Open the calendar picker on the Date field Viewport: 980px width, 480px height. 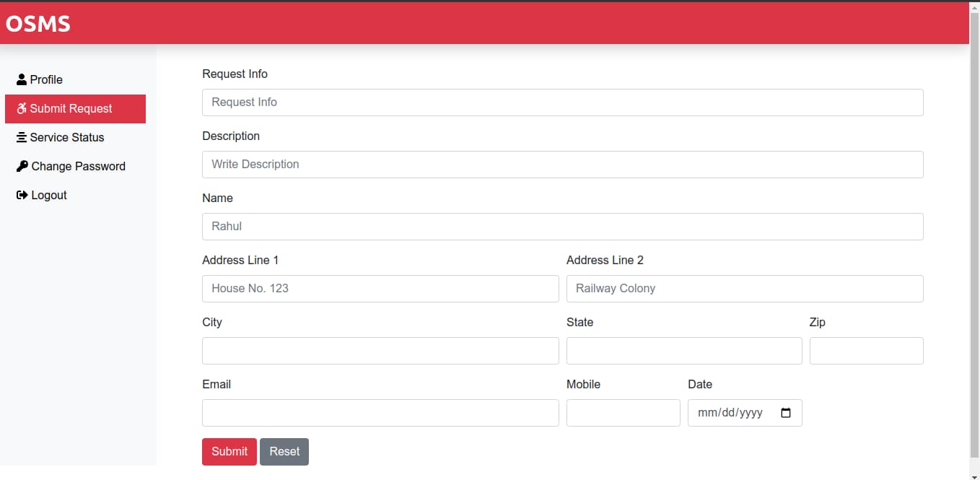coord(786,412)
